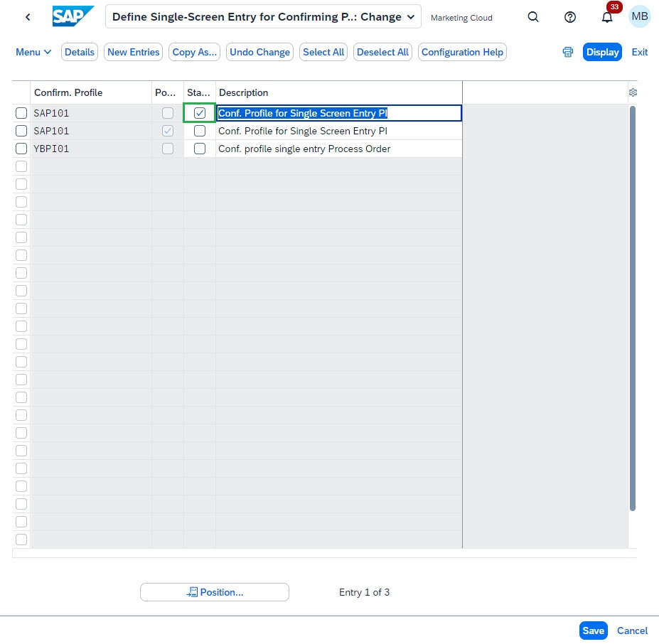Check the Standard checkbox for YBPI01
This screenshot has height=644, width=659.
(200, 149)
